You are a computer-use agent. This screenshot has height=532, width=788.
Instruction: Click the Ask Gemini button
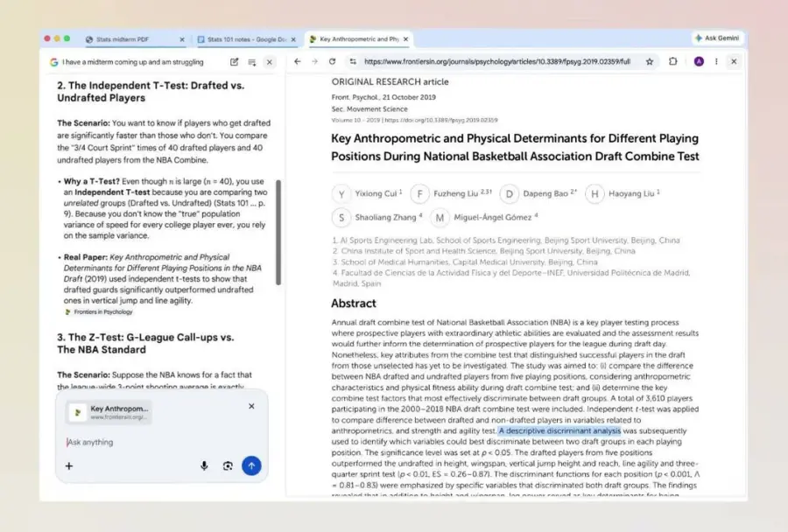pyautogui.click(x=716, y=38)
